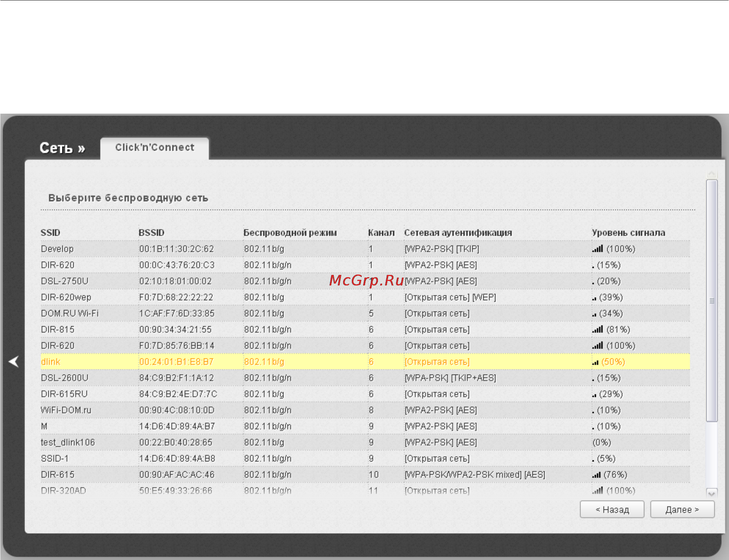Select the dlink wireless network row
729x560 pixels.
365,362
